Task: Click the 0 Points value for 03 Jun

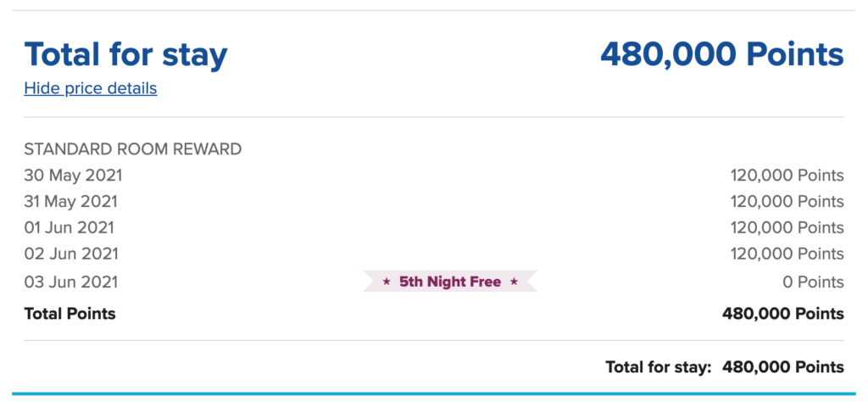Action: (x=813, y=282)
